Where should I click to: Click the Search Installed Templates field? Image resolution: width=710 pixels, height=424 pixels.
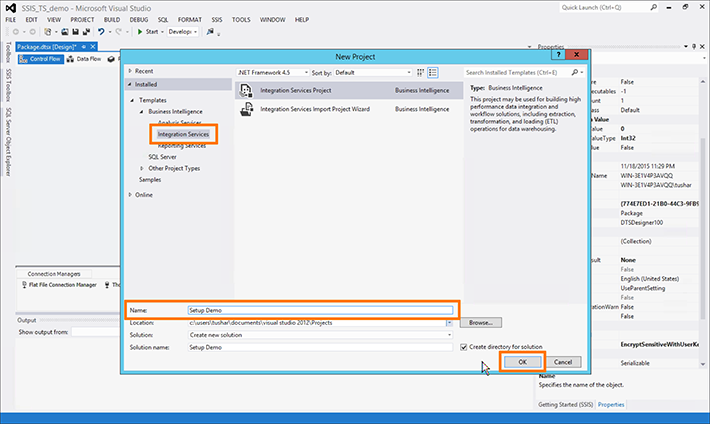pyautogui.click(x=517, y=72)
